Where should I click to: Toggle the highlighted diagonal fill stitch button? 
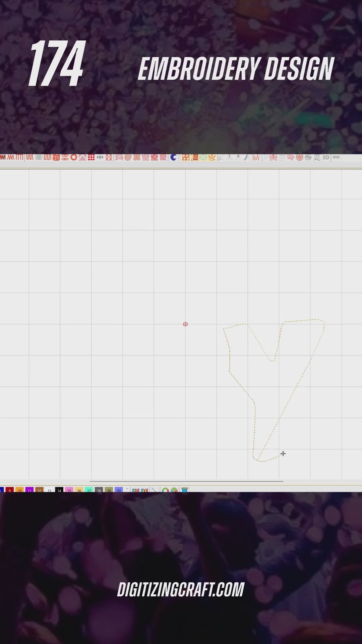point(186,158)
